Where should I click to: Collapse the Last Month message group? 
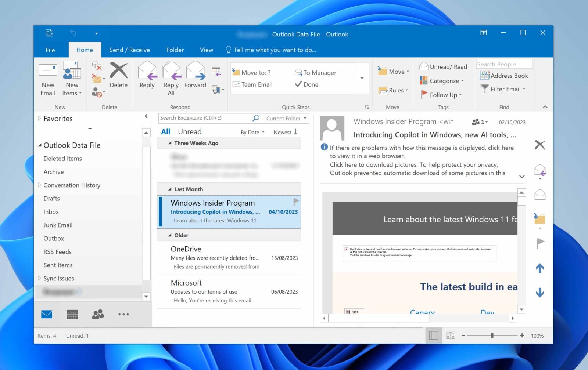(x=170, y=189)
